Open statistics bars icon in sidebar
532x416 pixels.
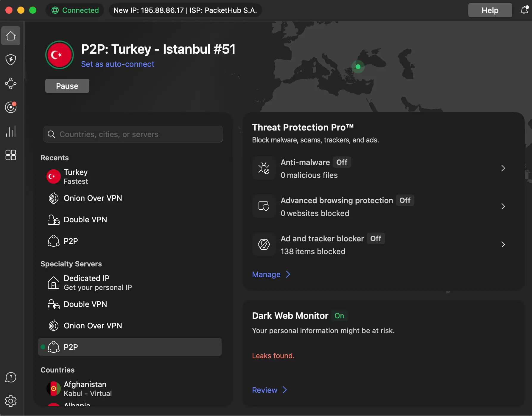pos(11,131)
